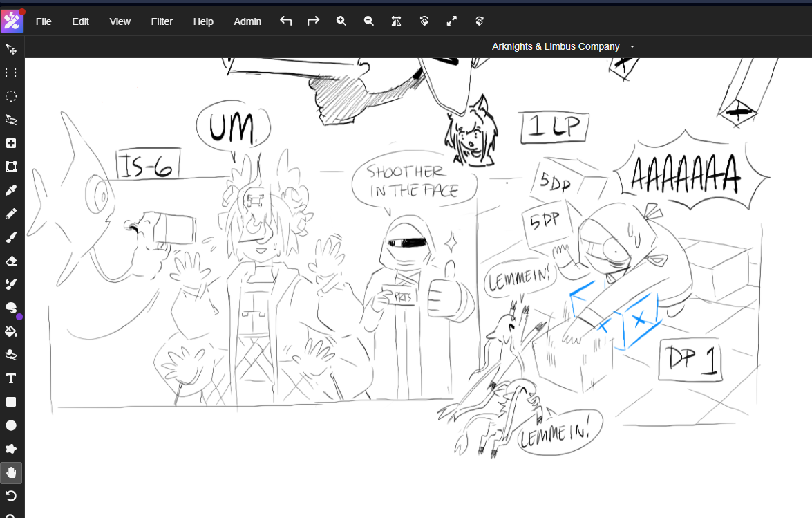The width and height of the screenshot is (812, 518).
Task: Select the Eraser tool
Action: point(11,261)
